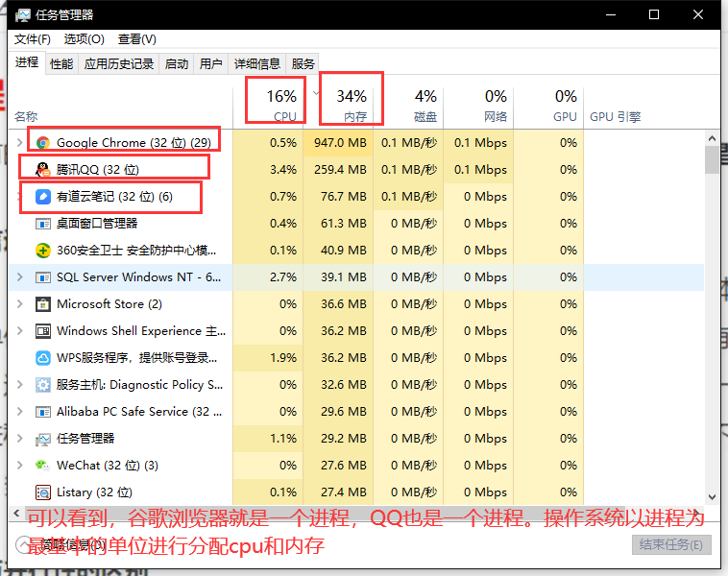
Task: Switch to the 性能 tab
Action: coord(61,64)
